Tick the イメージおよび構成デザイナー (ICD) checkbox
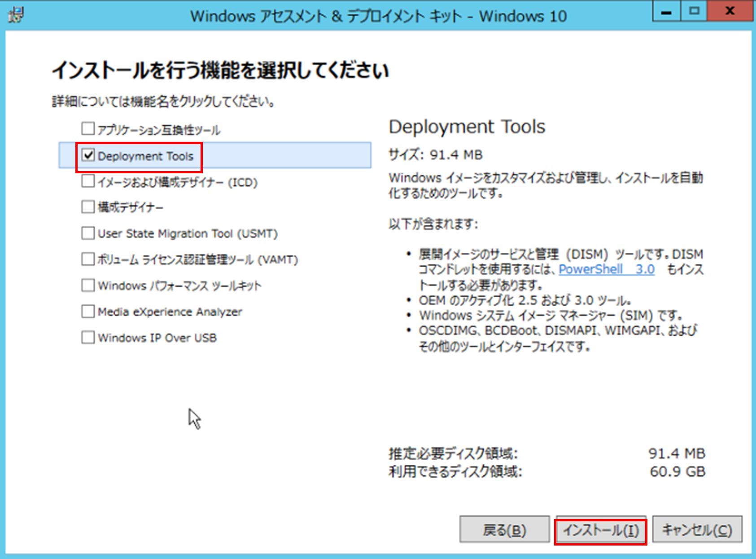This screenshot has width=756, height=559. point(88,181)
